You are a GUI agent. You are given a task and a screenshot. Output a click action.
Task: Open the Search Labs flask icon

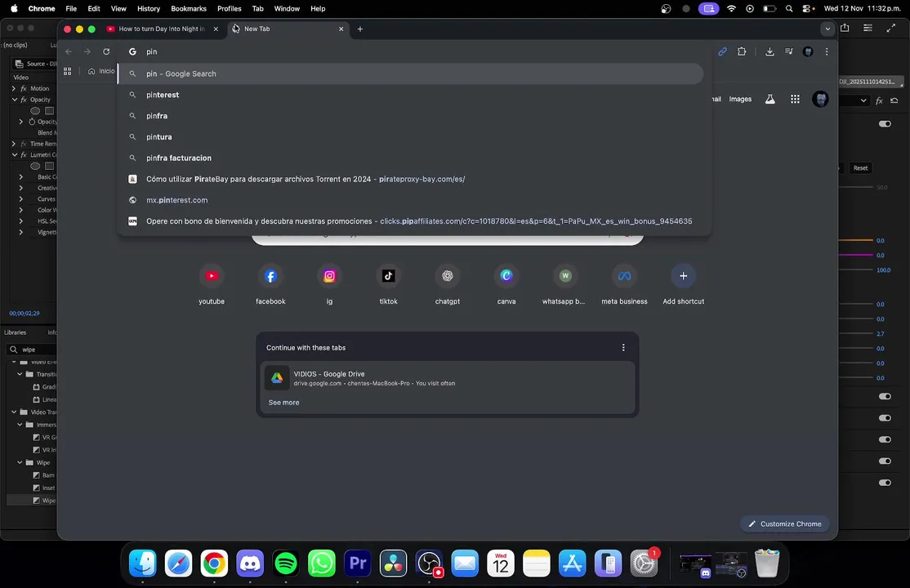(770, 100)
